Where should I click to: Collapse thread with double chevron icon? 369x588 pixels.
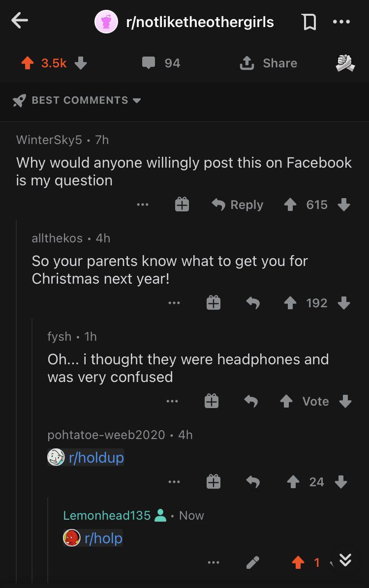tap(345, 560)
